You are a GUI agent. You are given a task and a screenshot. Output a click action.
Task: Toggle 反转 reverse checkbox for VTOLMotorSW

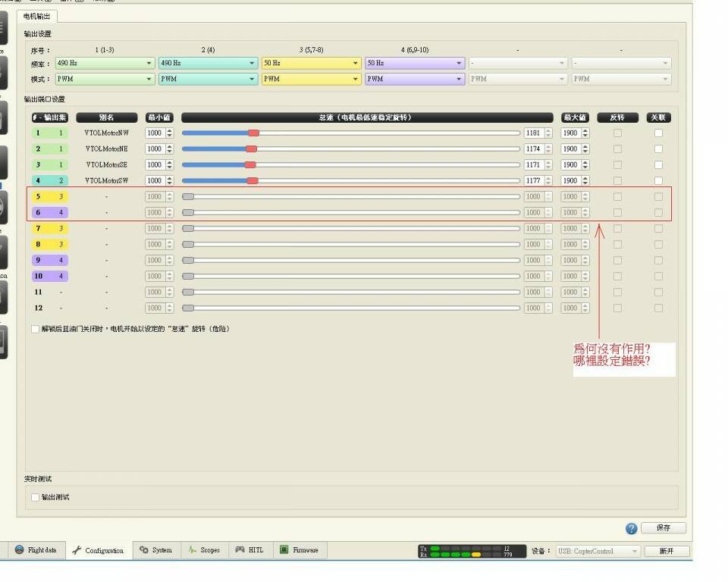[617, 180]
